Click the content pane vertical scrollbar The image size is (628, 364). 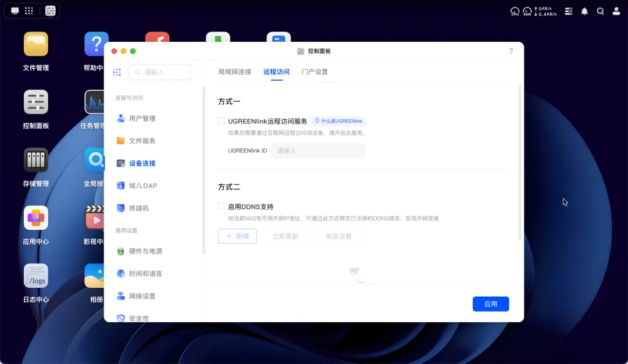tap(520, 162)
